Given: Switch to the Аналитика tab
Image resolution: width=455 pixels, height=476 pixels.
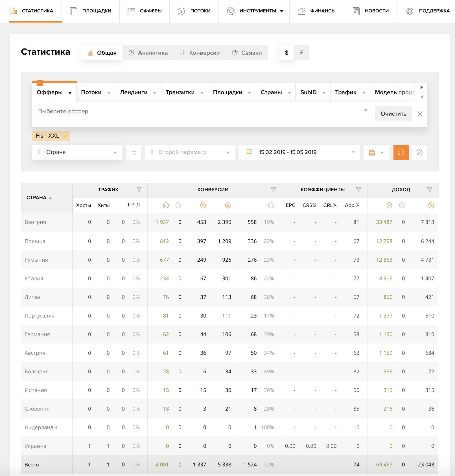Looking at the screenshot, I should click(148, 53).
